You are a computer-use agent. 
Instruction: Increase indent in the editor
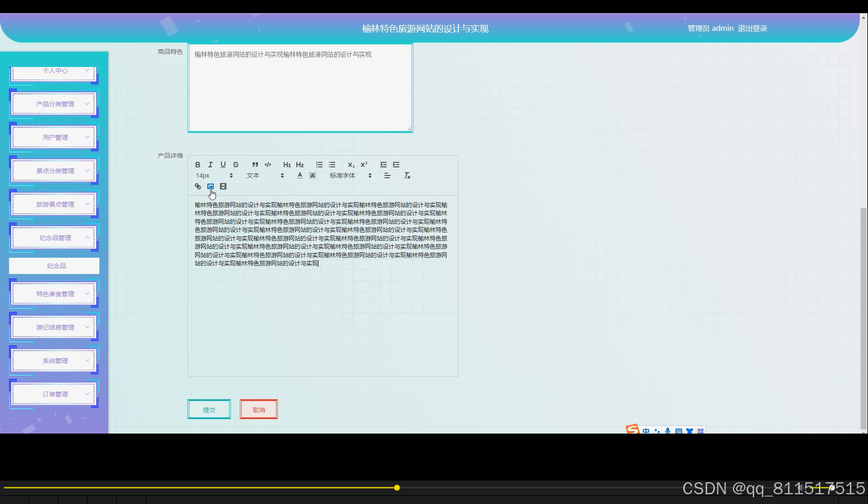coord(396,165)
